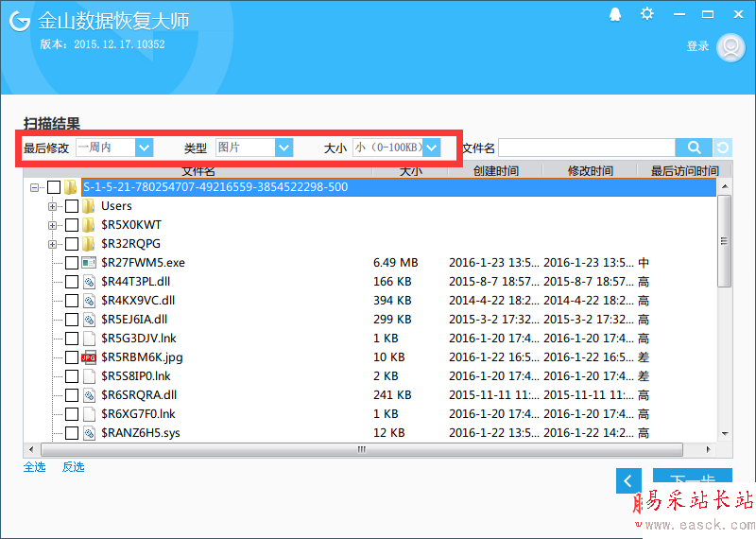Click the $R6SRQRA.dll file icon
The height and width of the screenshot is (539, 756).
pos(89,395)
